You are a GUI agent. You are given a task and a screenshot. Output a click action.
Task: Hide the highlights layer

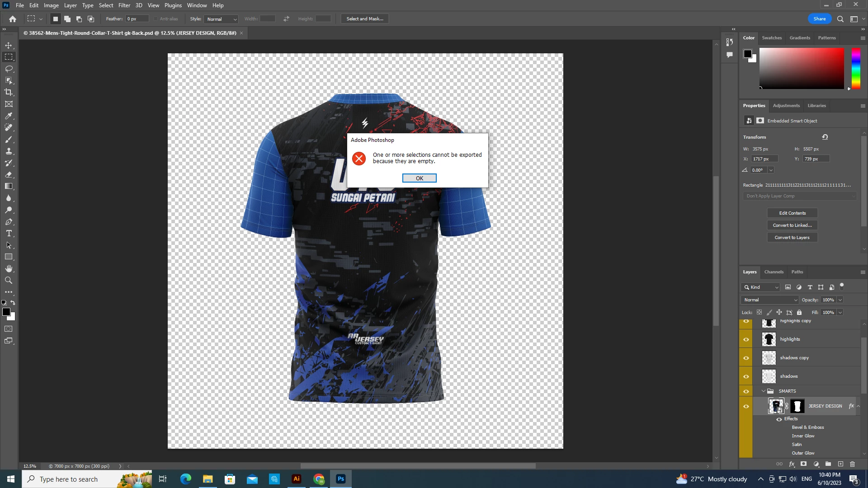[x=746, y=339]
